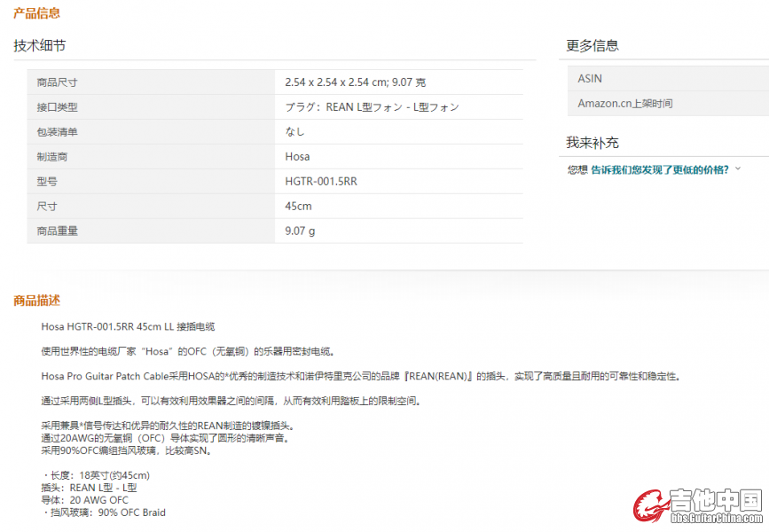Click the 包装清单 label cell
The width and height of the screenshot is (769, 532).
tap(58, 132)
